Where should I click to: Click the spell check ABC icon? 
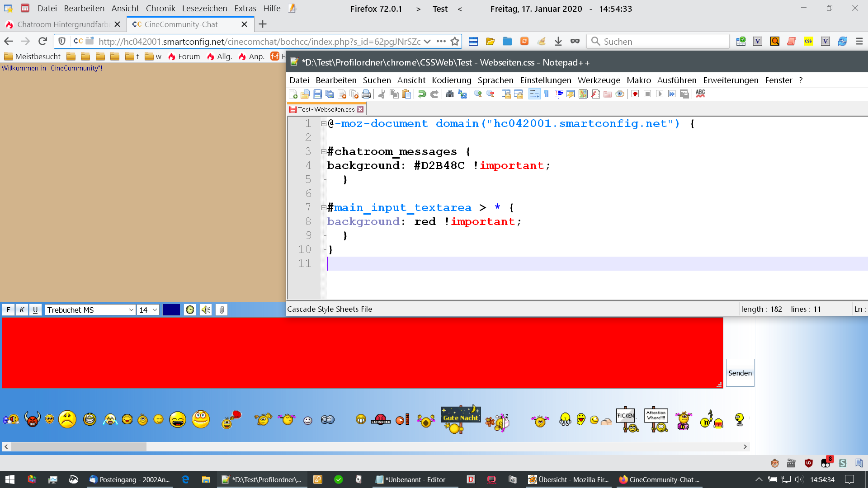click(700, 94)
